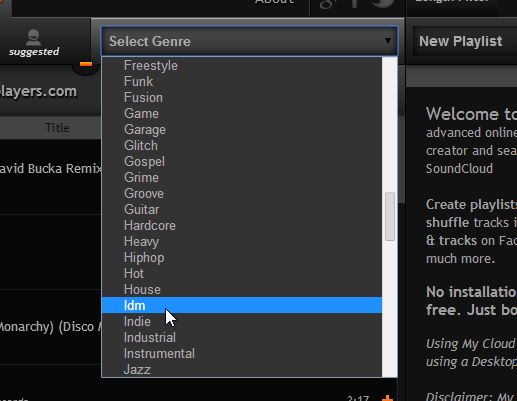517x401 pixels.
Task: Click the orange minus collapse icon
Action: point(86,64)
